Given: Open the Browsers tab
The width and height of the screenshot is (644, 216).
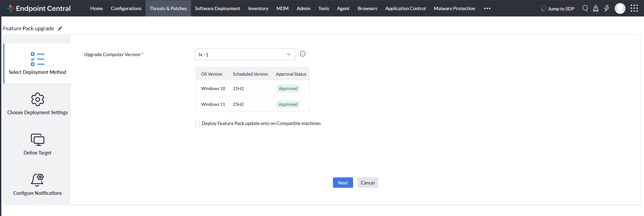Looking at the screenshot, I should 368,8.
